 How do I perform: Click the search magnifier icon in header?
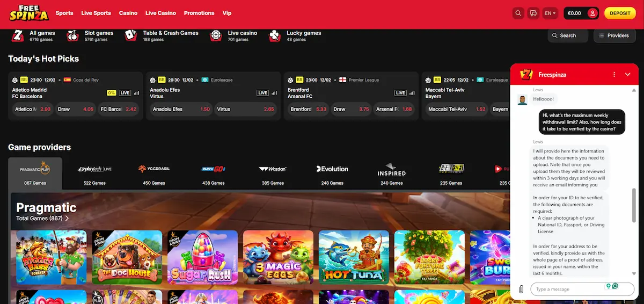point(518,13)
